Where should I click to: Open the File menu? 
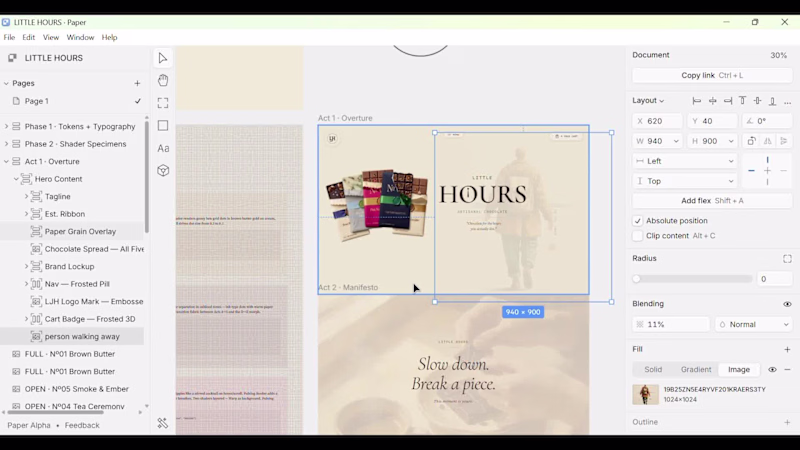click(9, 37)
